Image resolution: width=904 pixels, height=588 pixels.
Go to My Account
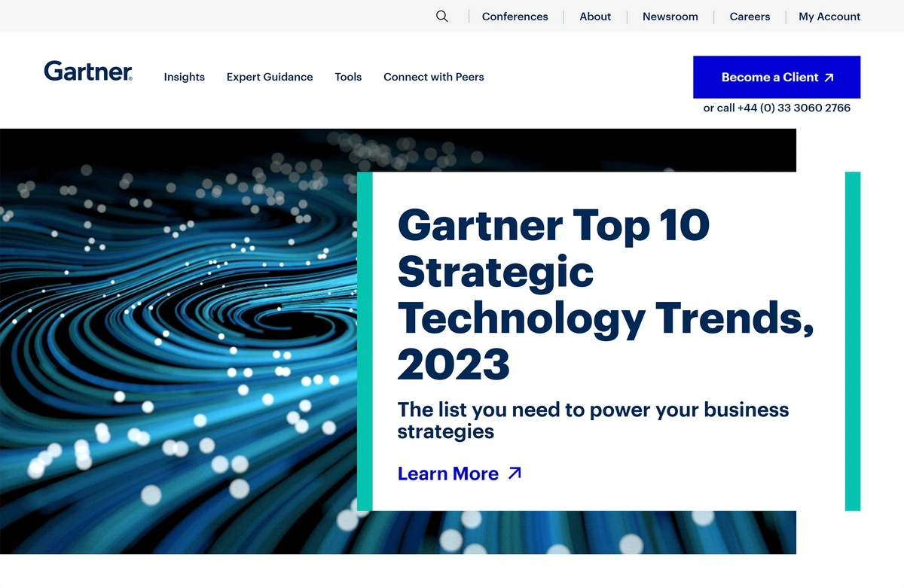(x=829, y=17)
